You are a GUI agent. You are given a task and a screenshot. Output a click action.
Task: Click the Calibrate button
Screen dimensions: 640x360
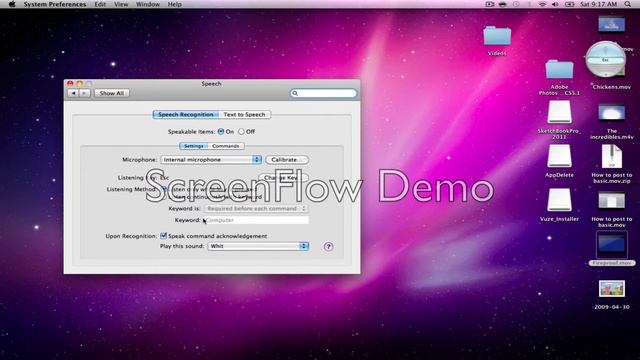click(x=287, y=160)
